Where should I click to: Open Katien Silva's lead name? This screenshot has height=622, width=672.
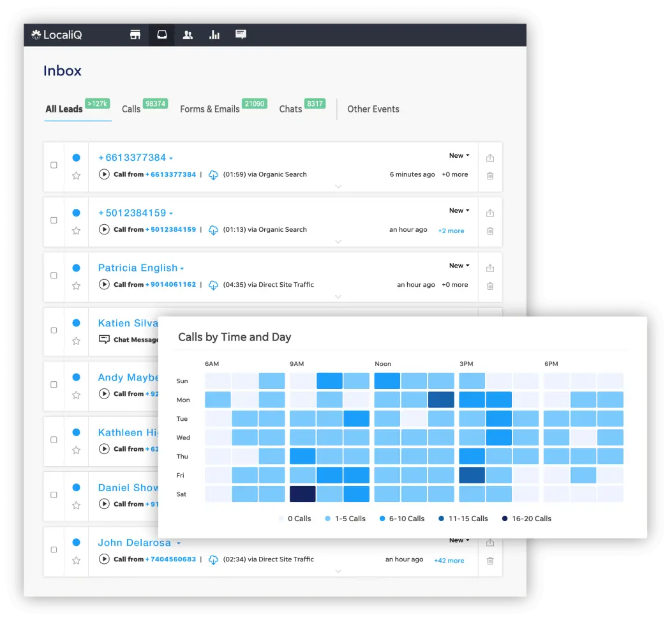tap(128, 323)
